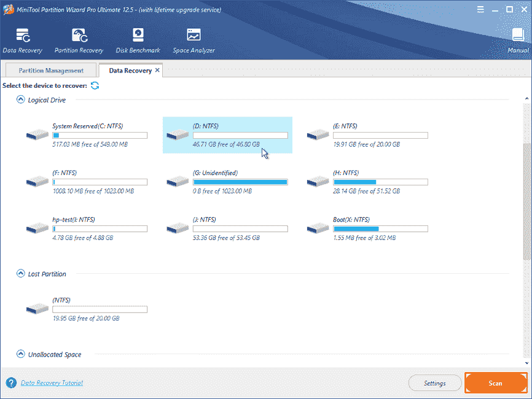Start the Scan
Image resolution: width=532 pixels, height=399 pixels.
pyautogui.click(x=495, y=383)
